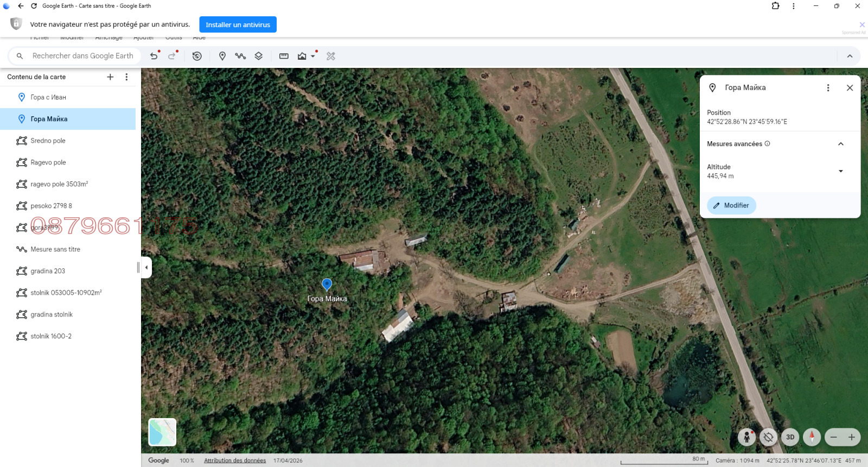Click the imagery date 17/04/2026

pos(288,460)
